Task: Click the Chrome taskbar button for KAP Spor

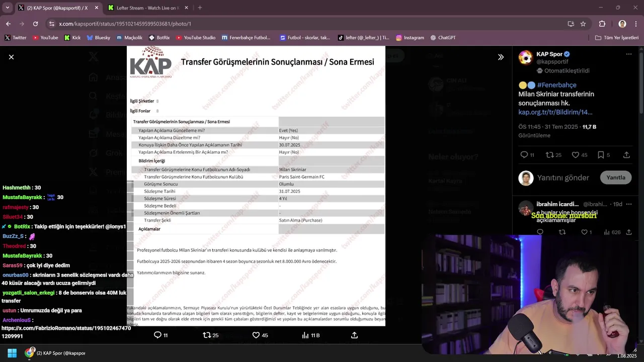Action: tap(55, 353)
